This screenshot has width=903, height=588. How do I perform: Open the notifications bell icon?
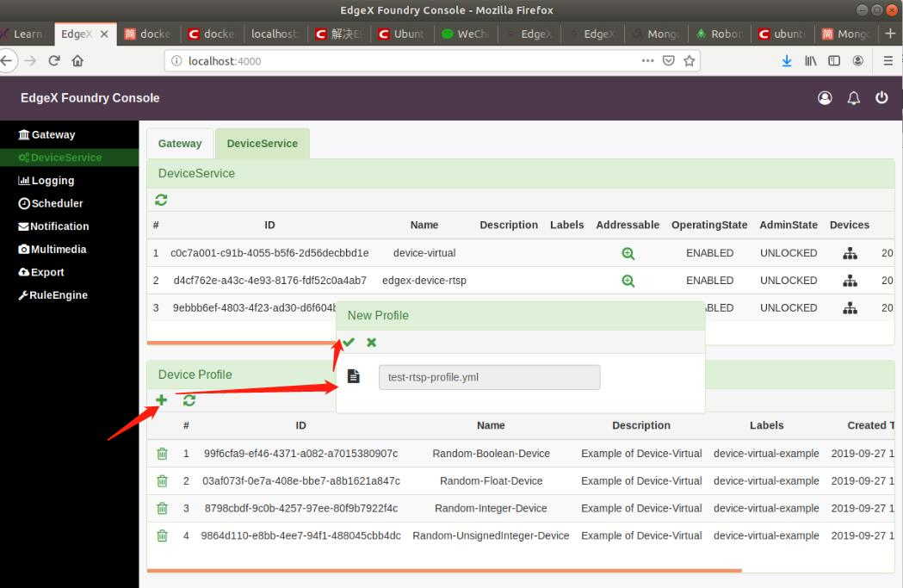click(853, 98)
